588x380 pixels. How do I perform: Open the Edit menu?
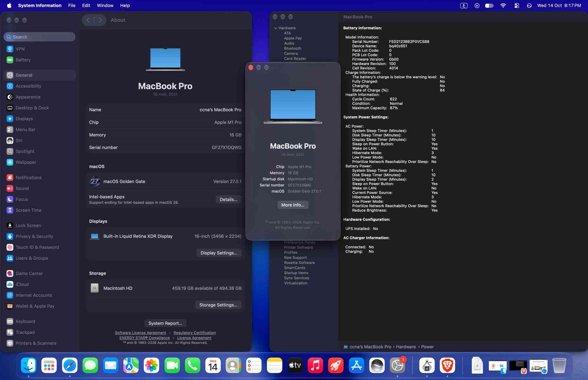(x=86, y=5)
